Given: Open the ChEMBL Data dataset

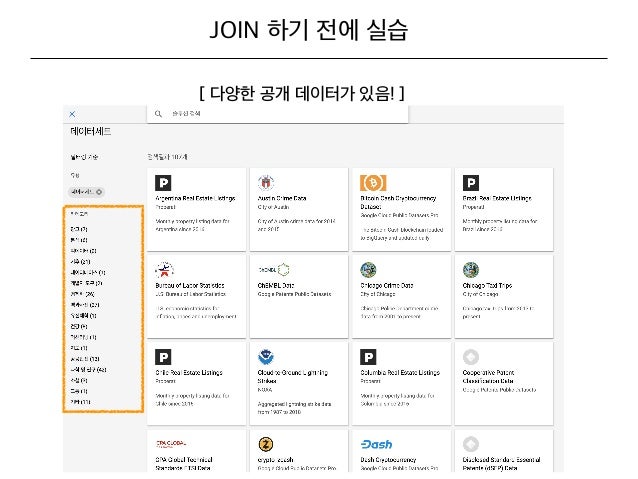Looking at the screenshot, I should 276,286.
